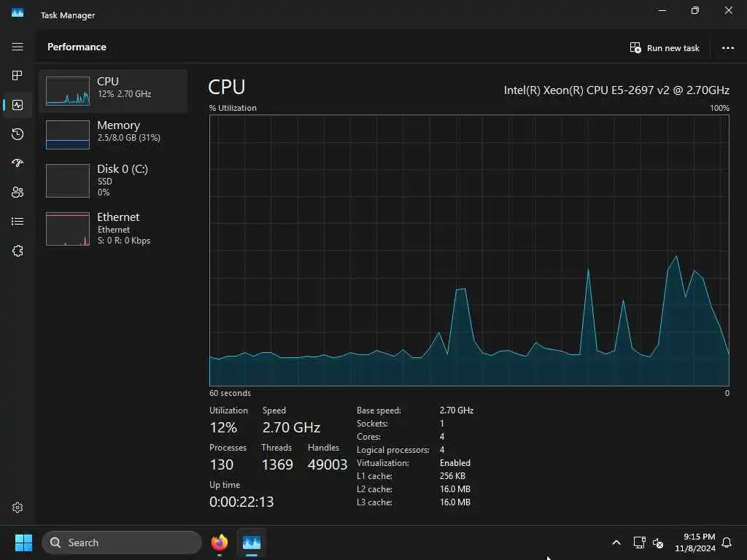
Task: Open the App history page icon
Action: [18, 134]
